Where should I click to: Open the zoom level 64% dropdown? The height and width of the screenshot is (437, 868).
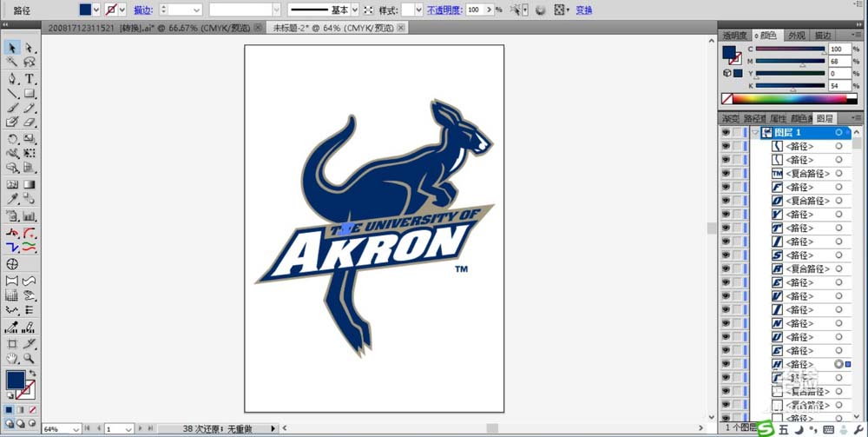tap(76, 428)
